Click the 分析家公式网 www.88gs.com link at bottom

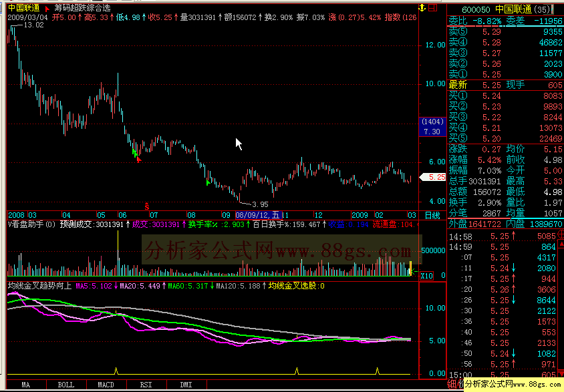(x=514, y=384)
